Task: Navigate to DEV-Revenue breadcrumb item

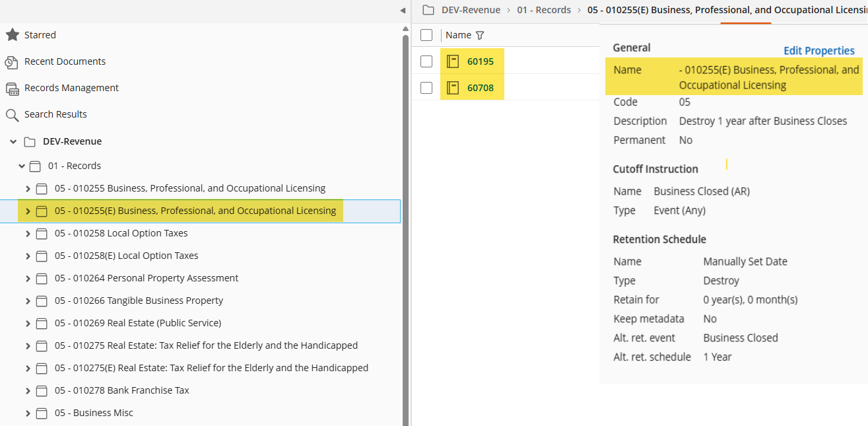Action: coord(471,10)
